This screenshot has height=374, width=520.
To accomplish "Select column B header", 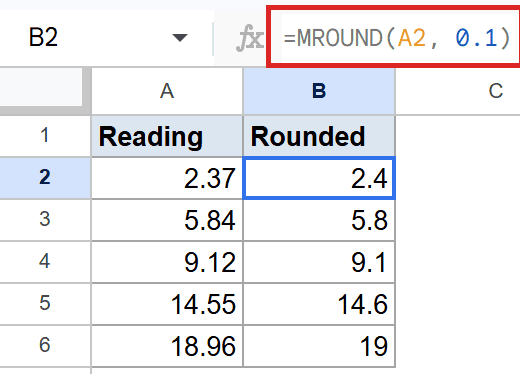I will click(319, 91).
